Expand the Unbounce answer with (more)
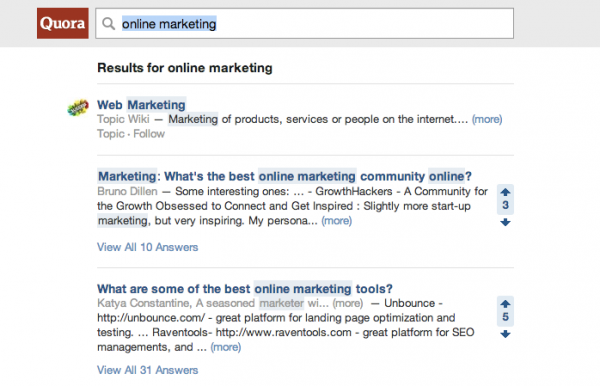 pyautogui.click(x=225, y=347)
